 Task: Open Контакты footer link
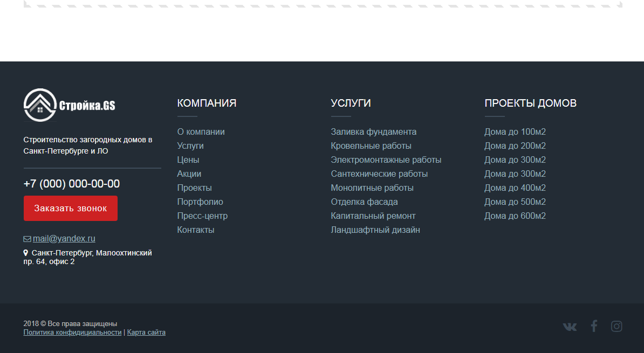click(x=195, y=230)
